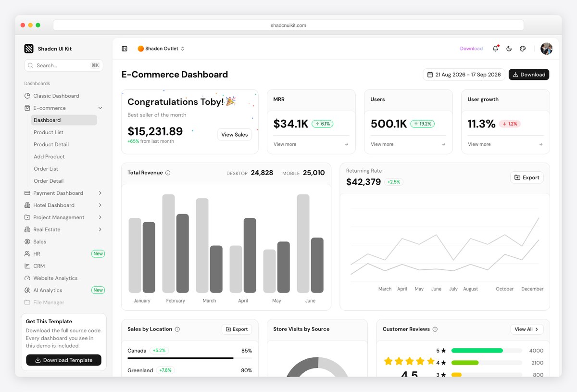Click the calendar icon in date range
The height and width of the screenshot is (392, 577).
[x=430, y=75]
